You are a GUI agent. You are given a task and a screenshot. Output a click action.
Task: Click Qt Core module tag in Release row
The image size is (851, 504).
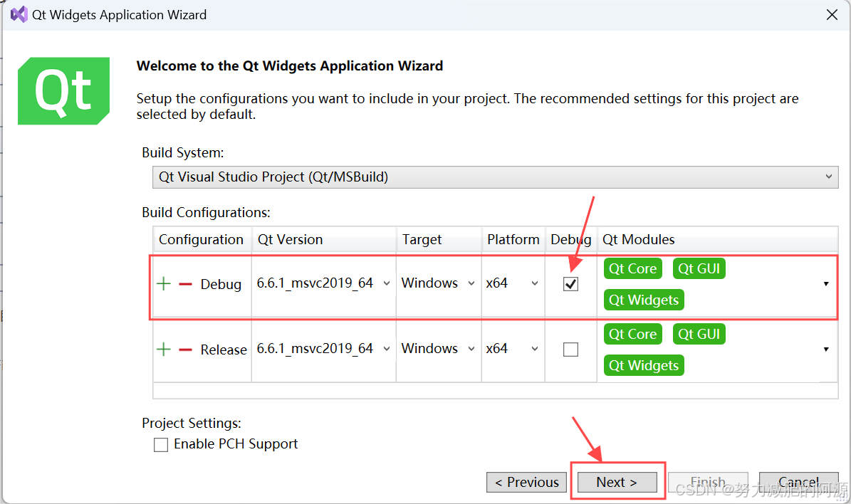[633, 334]
